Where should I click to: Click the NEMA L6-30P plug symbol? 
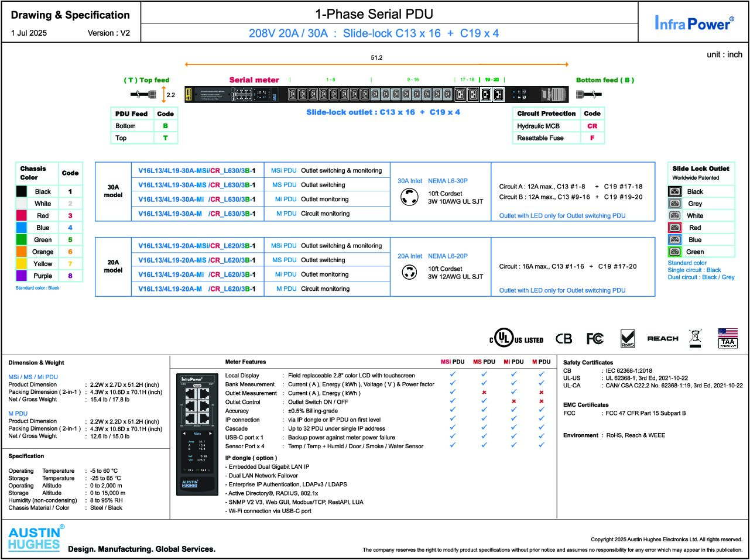409,198
